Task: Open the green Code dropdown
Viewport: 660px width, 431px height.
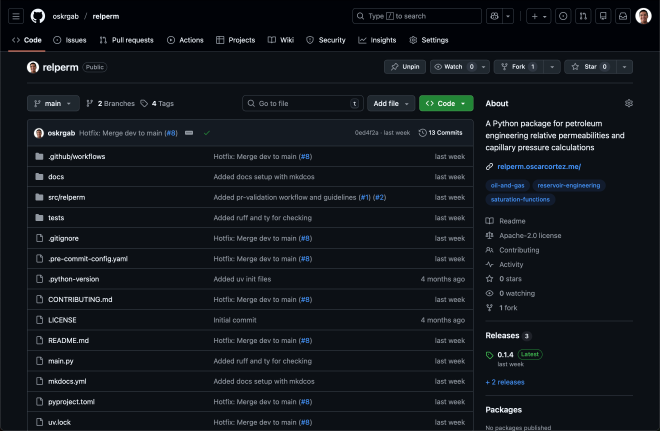Action: pos(446,104)
